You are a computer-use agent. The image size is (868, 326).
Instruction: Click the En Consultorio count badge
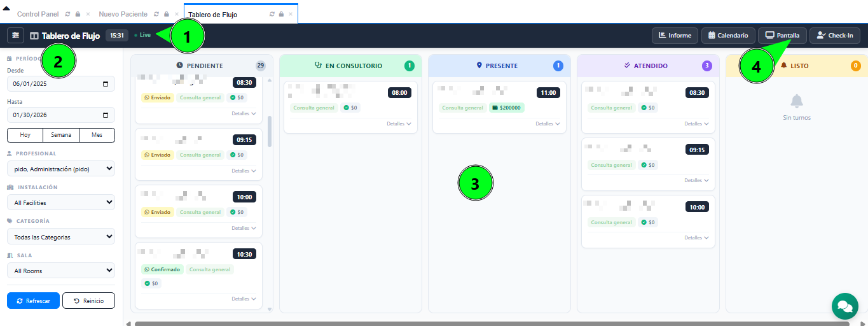[410, 66]
